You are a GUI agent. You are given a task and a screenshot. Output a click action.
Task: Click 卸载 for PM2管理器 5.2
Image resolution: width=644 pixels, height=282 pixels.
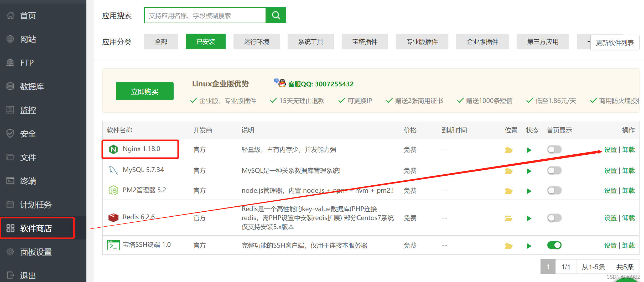tap(629, 191)
